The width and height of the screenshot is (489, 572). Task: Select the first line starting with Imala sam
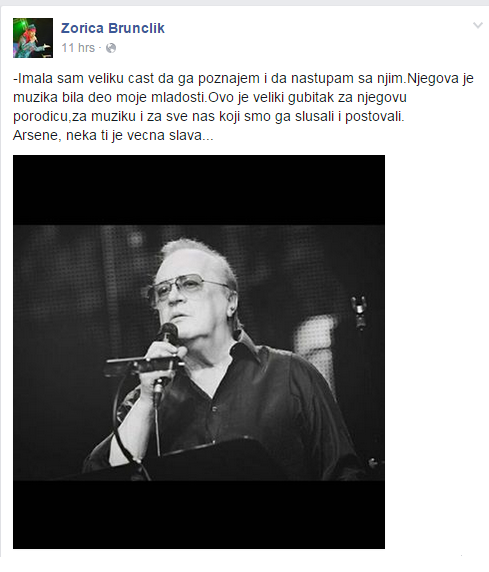[x=243, y=78]
